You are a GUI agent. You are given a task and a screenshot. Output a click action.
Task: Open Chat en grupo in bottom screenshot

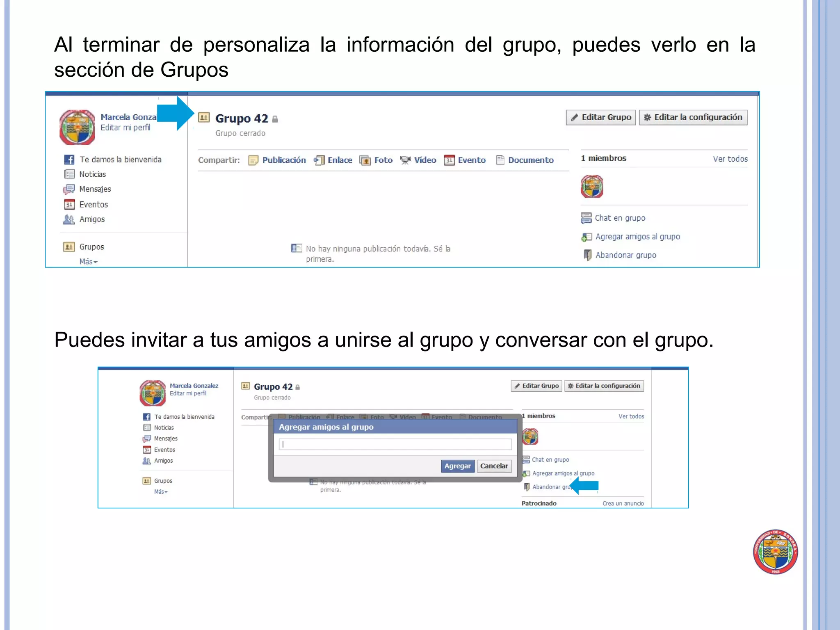coord(550,460)
